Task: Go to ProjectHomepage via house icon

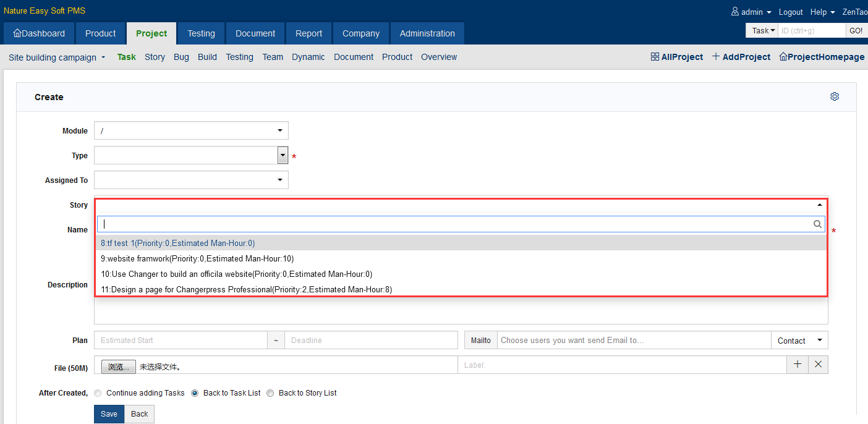Action: [x=783, y=57]
